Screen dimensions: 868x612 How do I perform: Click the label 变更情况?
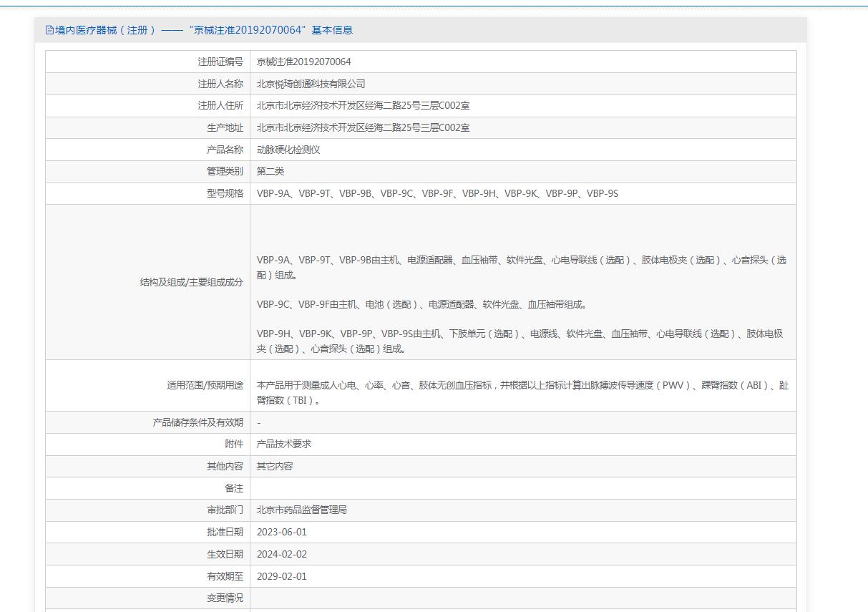pyautogui.click(x=225, y=598)
